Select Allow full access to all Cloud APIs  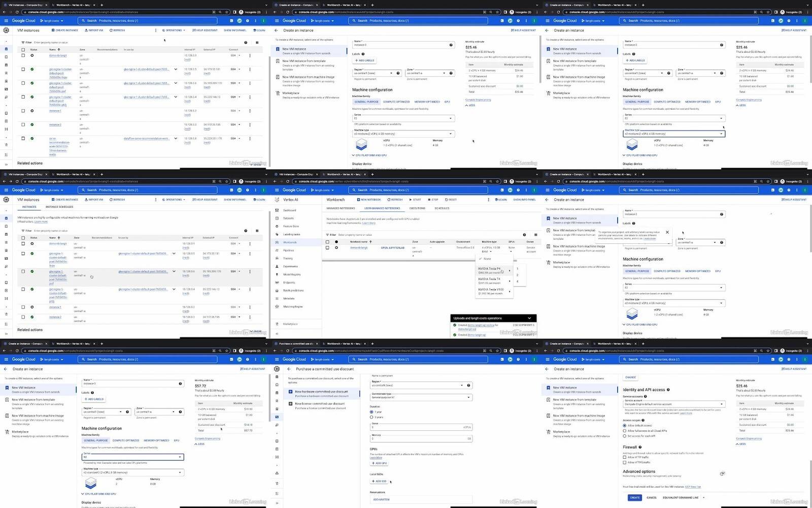(x=624, y=431)
